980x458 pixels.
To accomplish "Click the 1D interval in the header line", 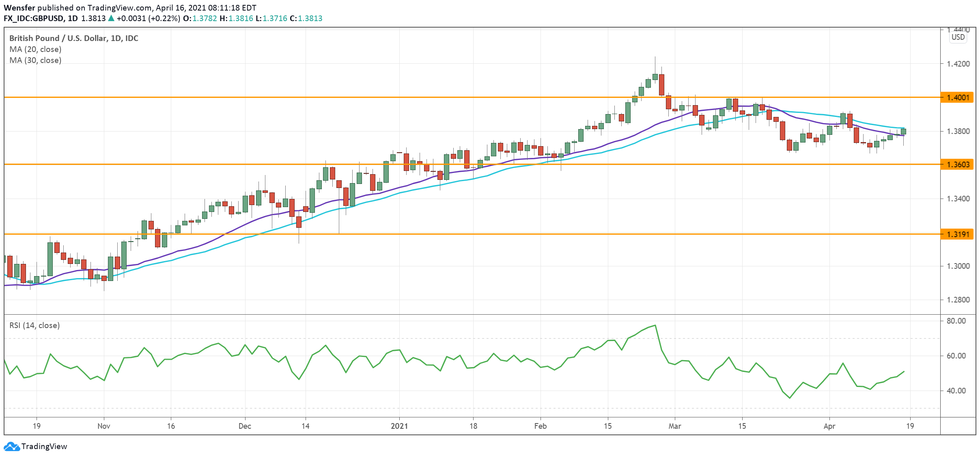I will point(73,18).
